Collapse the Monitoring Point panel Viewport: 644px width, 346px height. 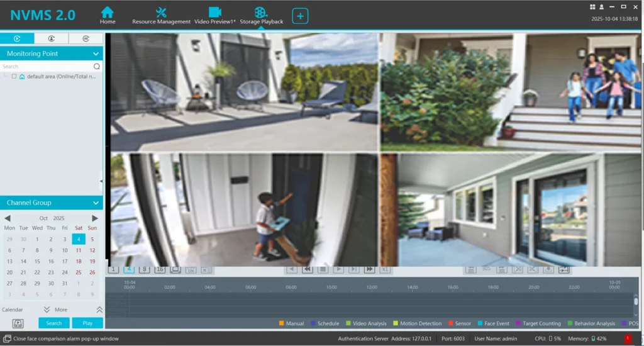click(x=96, y=54)
